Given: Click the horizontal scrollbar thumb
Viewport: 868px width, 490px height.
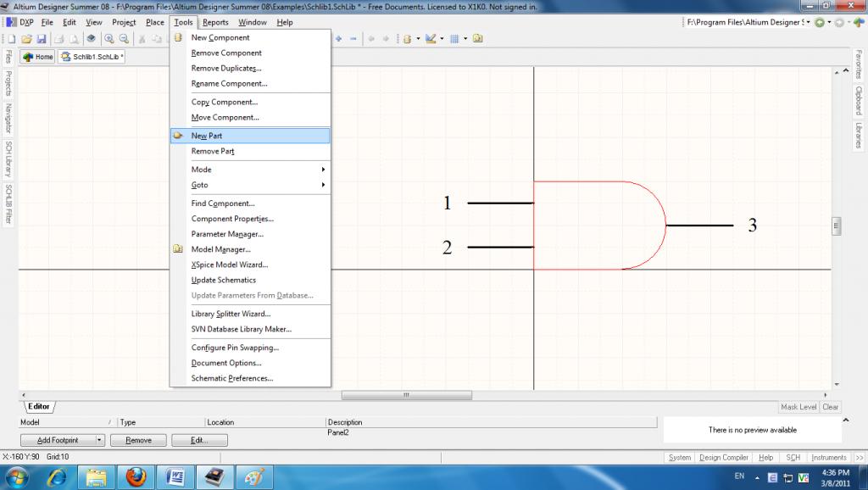Looking at the screenshot, I should pos(406,395).
